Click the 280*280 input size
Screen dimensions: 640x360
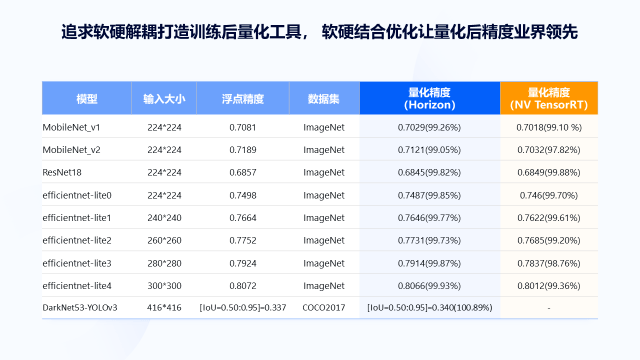164,263
